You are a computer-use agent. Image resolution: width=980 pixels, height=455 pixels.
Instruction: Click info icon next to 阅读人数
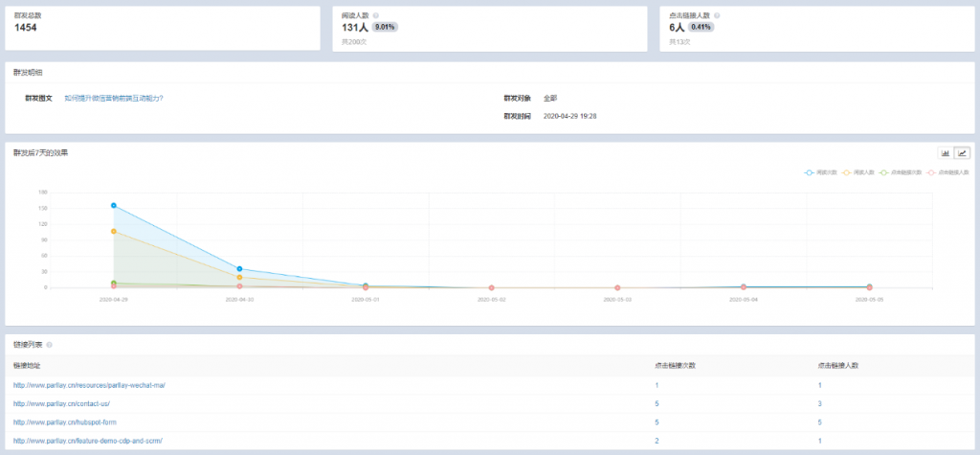[x=376, y=15]
